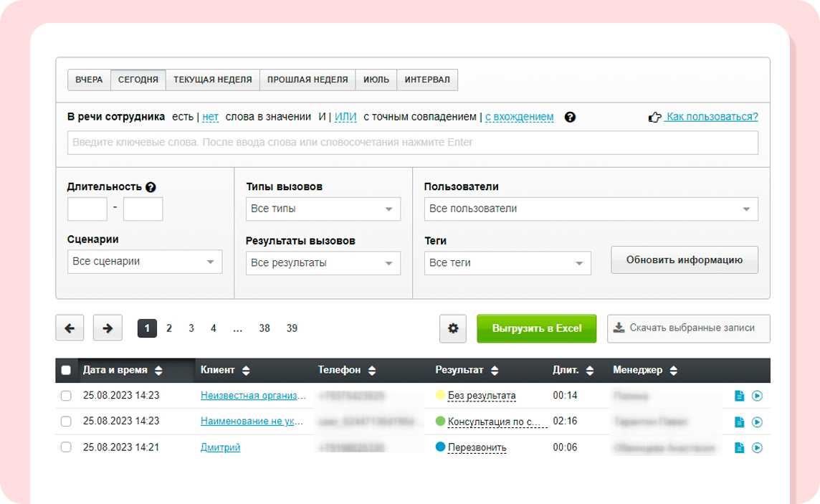
Task: Expand the Пользователи dropdown
Action: click(591, 209)
